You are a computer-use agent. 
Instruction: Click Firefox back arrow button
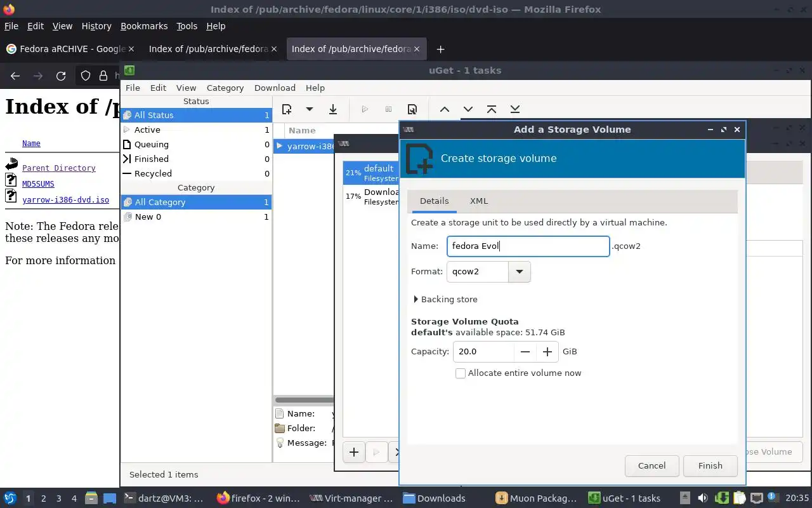(x=15, y=76)
